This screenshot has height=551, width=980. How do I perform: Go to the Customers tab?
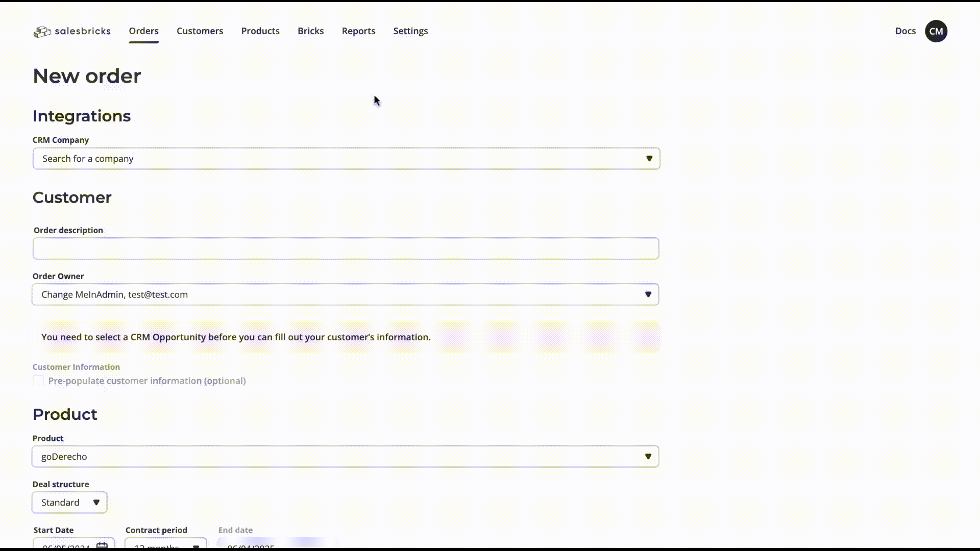click(x=200, y=31)
